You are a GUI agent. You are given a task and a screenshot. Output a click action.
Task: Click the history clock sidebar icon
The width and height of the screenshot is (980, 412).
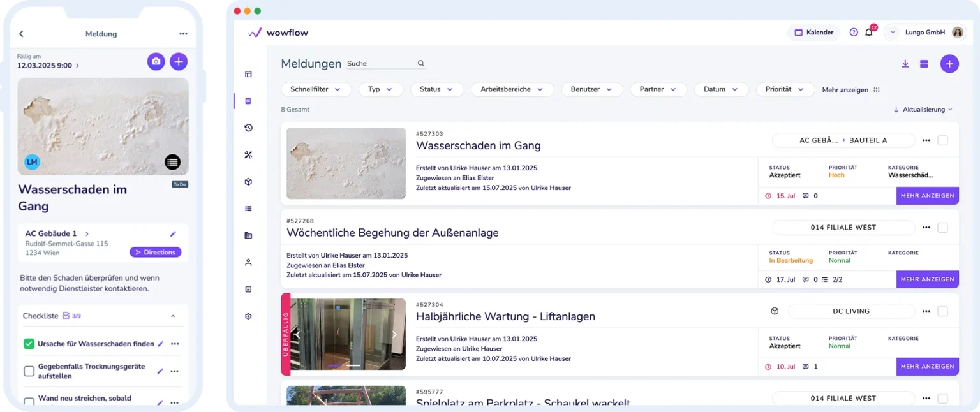tap(248, 128)
